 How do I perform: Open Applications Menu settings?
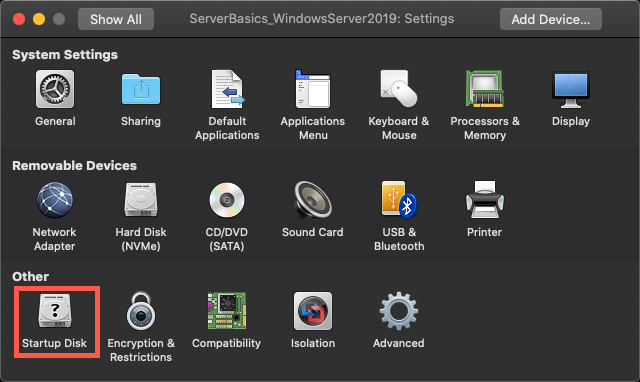pos(313,89)
